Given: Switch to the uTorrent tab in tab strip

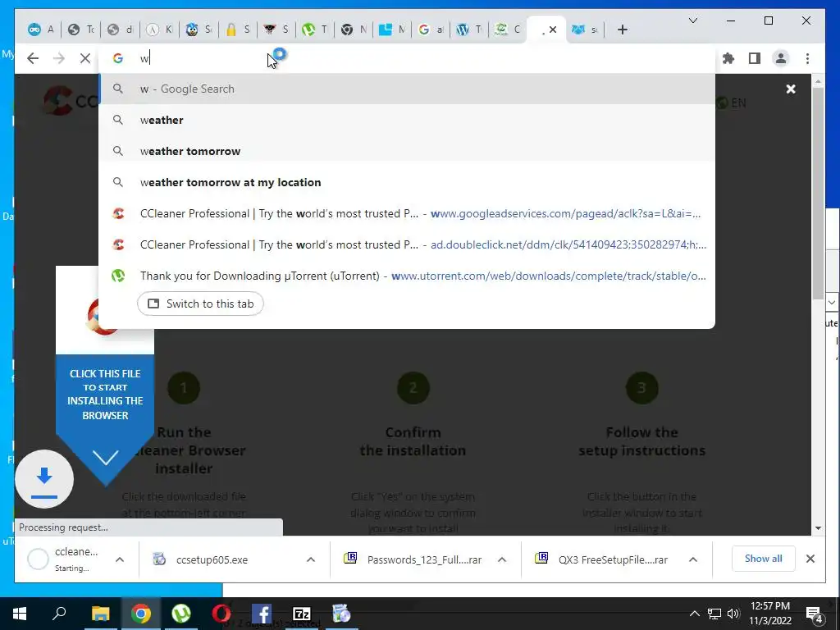Looking at the screenshot, I should [x=315, y=30].
